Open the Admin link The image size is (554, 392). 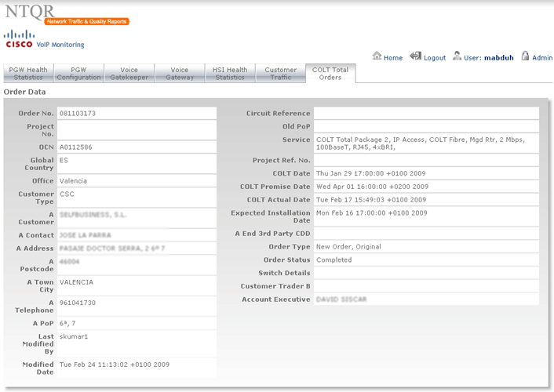pyautogui.click(x=542, y=58)
